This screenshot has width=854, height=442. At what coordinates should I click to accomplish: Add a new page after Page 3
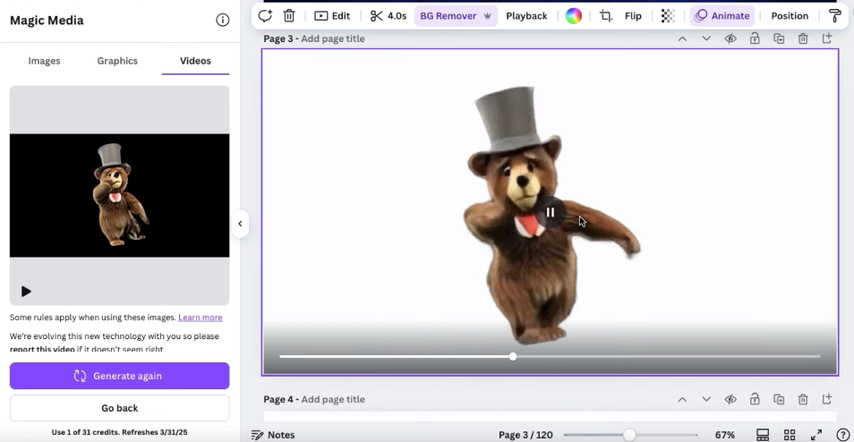click(827, 39)
